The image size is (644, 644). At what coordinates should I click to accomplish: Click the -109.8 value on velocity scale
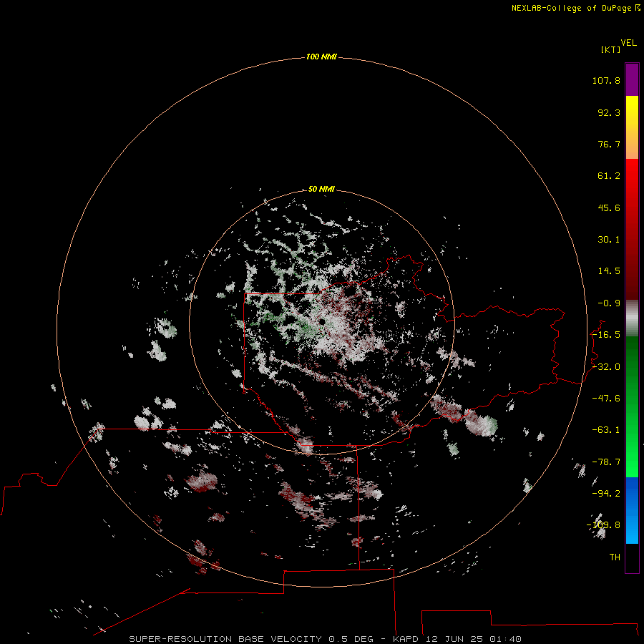point(603,525)
